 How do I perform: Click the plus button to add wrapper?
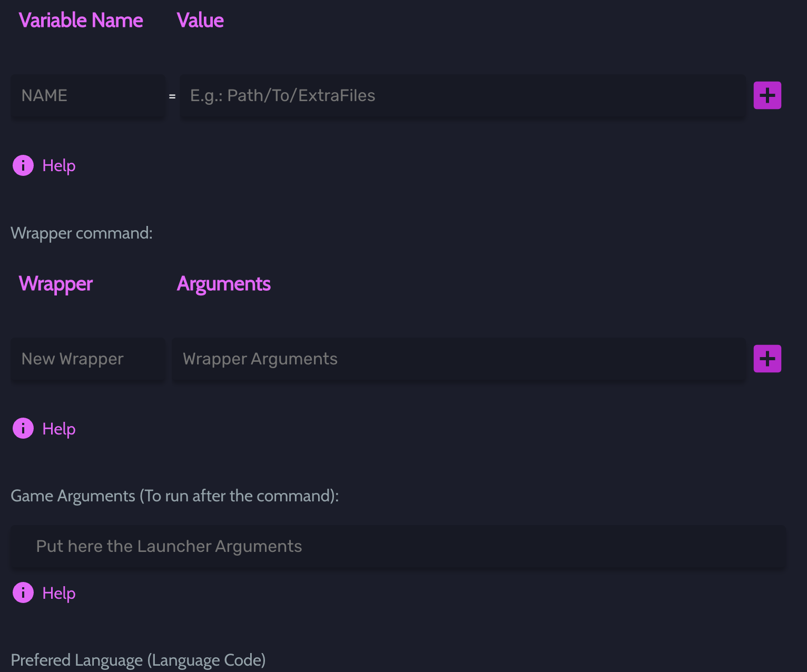[x=767, y=359]
